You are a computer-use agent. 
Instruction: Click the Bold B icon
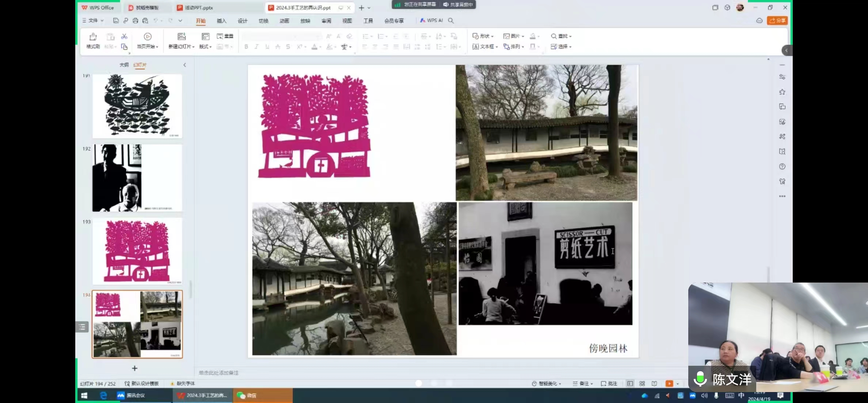246,47
